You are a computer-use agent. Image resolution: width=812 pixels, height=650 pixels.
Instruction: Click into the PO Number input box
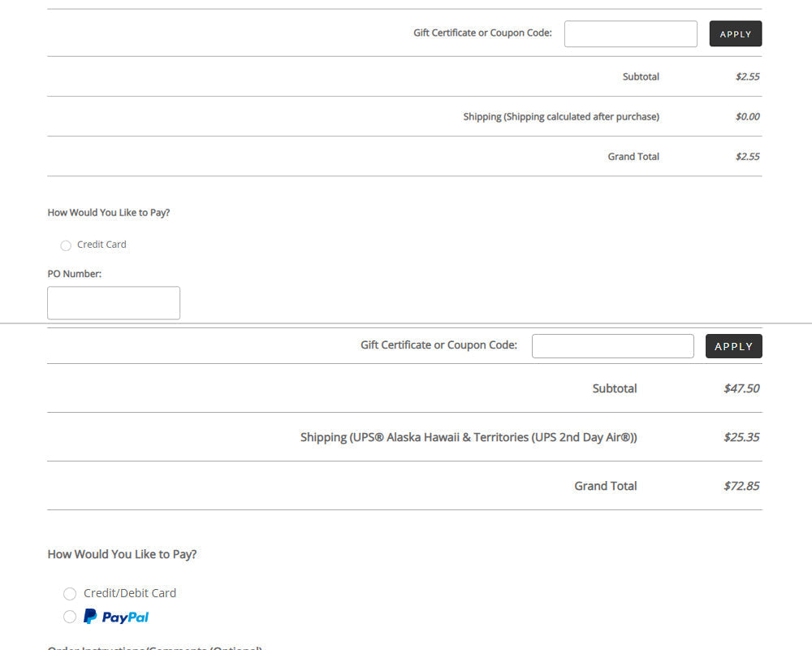pyautogui.click(x=114, y=303)
